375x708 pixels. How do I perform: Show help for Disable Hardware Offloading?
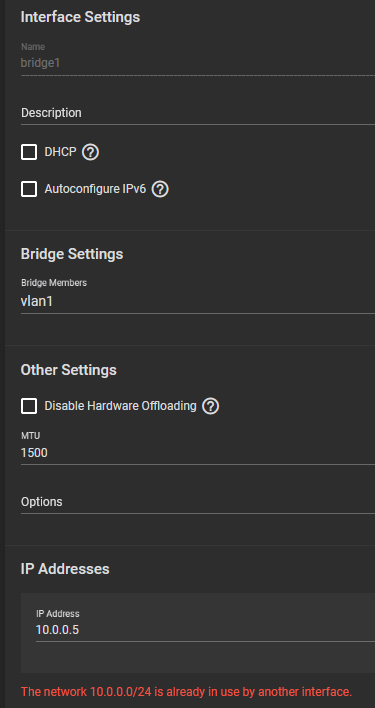point(210,406)
